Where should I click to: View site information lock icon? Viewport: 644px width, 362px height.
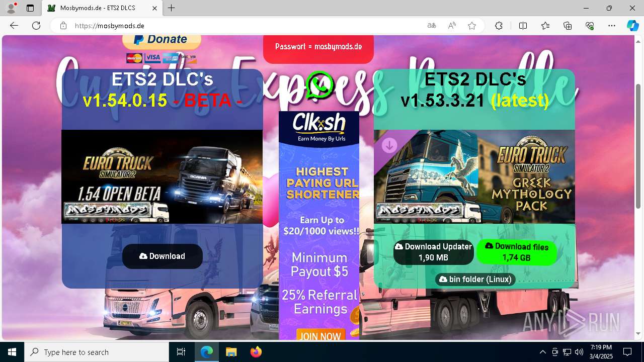63,26
